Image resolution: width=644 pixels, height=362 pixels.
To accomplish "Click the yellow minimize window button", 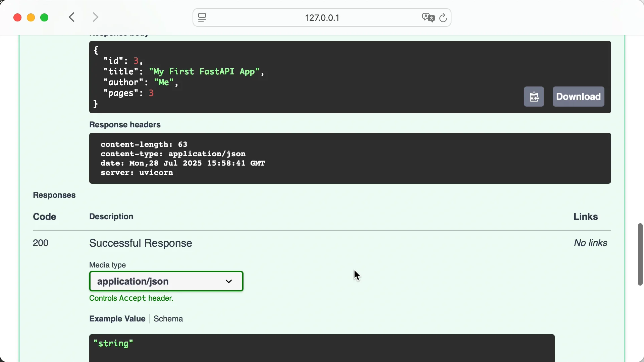I will (31, 18).
